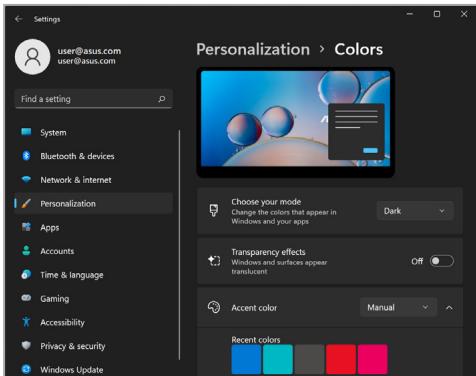This screenshot has height=376, width=476.
Task: Turn on Transparency effects toggle
Action: 442,261
